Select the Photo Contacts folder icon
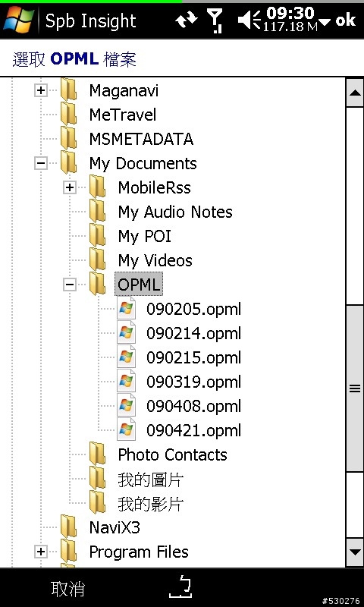Screen dimensions: 364x607 click(x=97, y=454)
